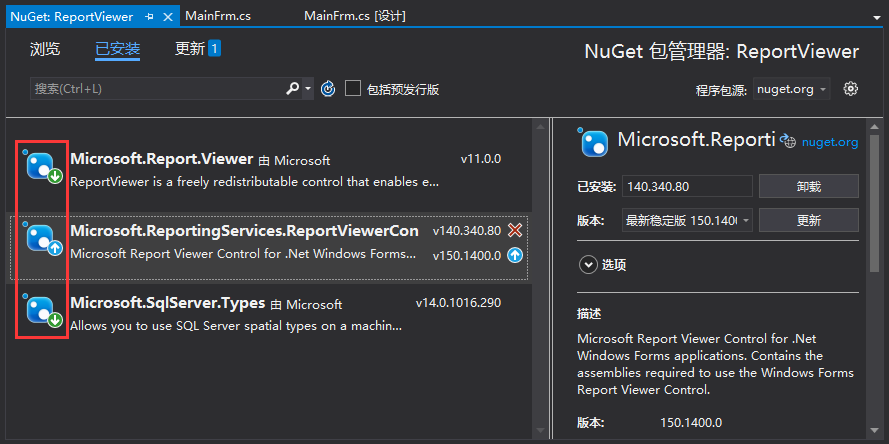Click the 150.1400.0 version value in details
Viewport: 889px width, 444px height.
pos(691,422)
